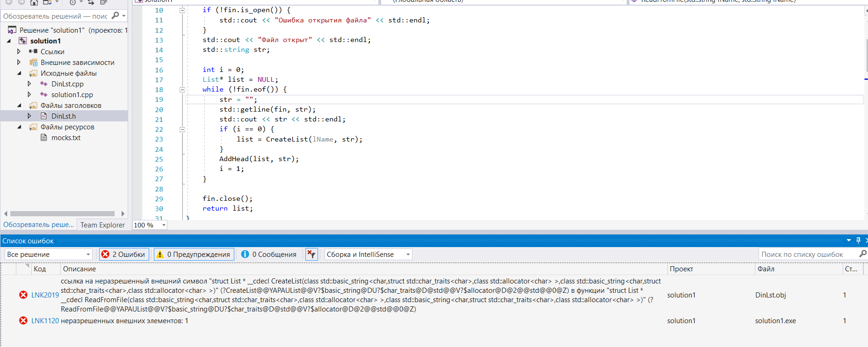Focus the Поиск по списку ошибок field
Screen dimensions: 868x347
[x=808, y=254]
